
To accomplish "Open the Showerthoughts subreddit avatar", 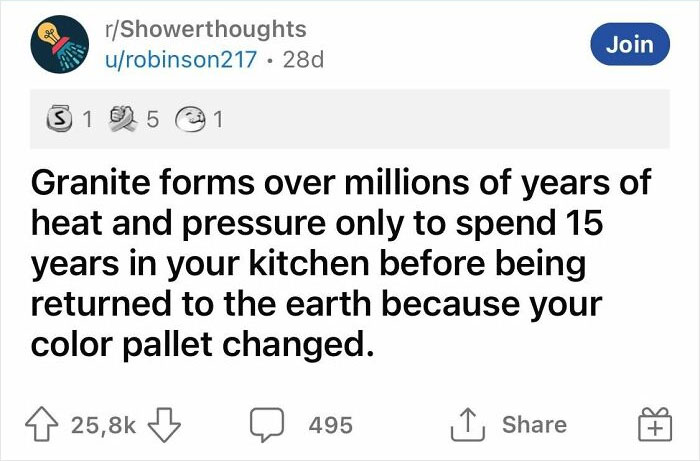I will point(59,44).
